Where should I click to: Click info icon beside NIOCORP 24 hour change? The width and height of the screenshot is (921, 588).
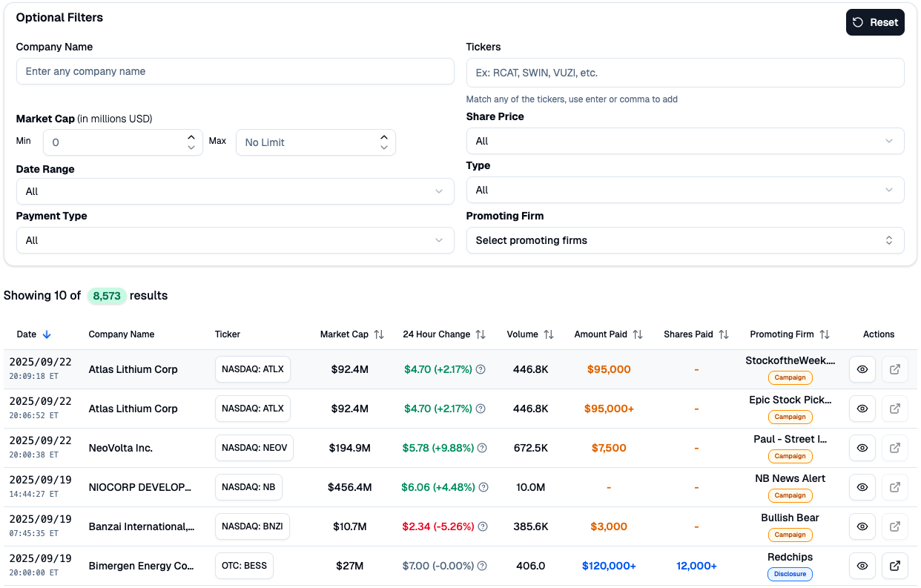(x=483, y=487)
